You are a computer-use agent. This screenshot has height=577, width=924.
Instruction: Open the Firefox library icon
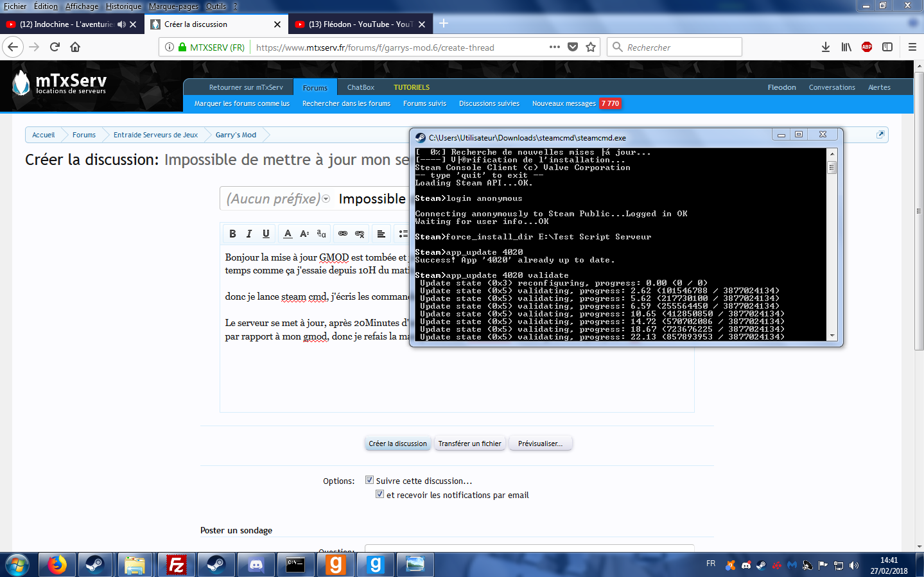tap(846, 47)
